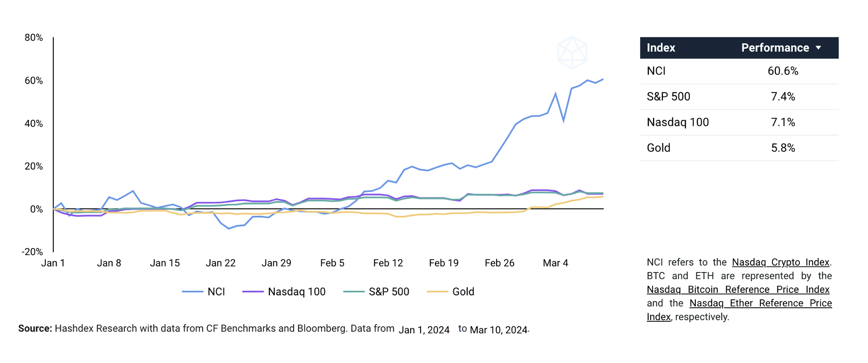Open Nasdaq Bitcoin Reference Price Index link
The width and height of the screenshot is (868, 363).
[x=738, y=289]
